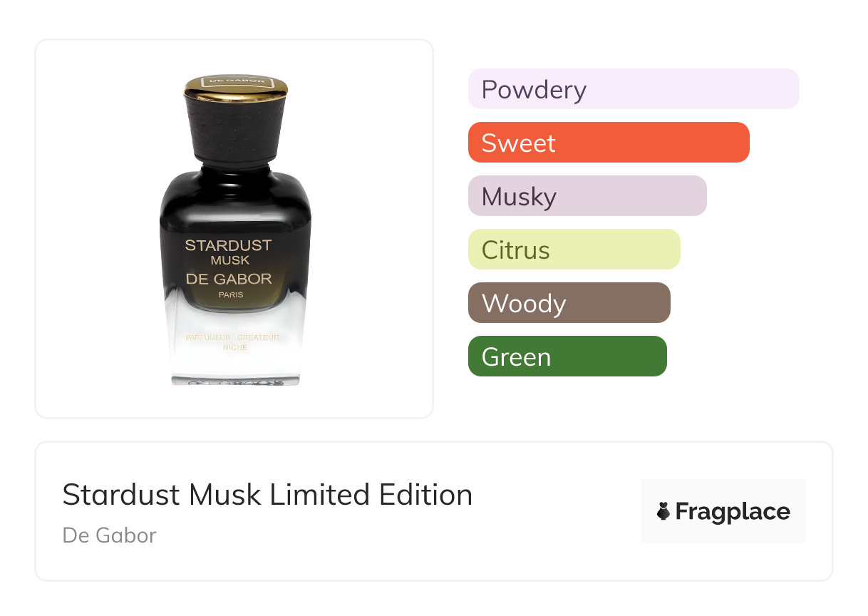Click the black textured bottle neck
This screenshot has width=868, height=616.
coord(236,130)
